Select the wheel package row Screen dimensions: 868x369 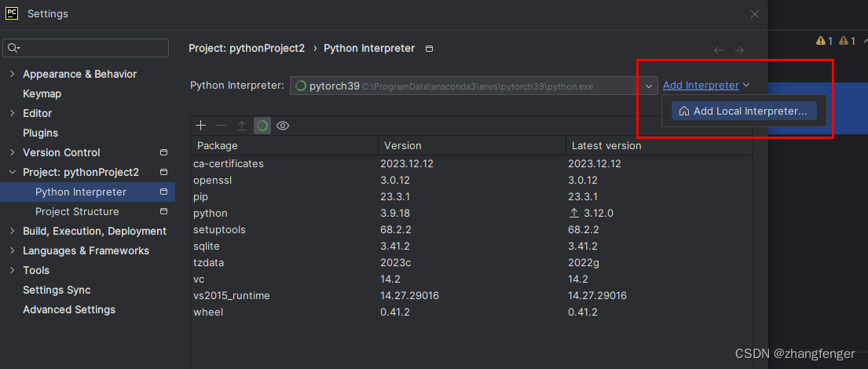click(x=471, y=312)
